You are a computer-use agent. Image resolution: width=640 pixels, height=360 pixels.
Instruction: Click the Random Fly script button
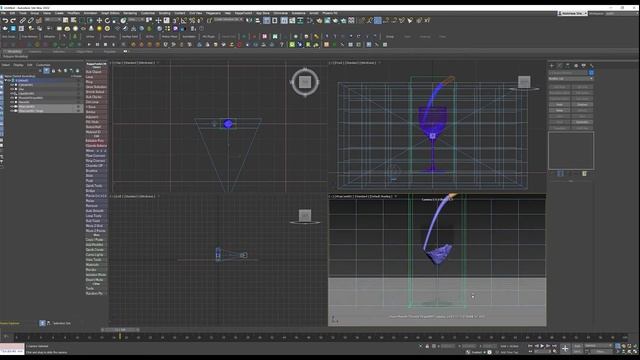click(x=96, y=293)
